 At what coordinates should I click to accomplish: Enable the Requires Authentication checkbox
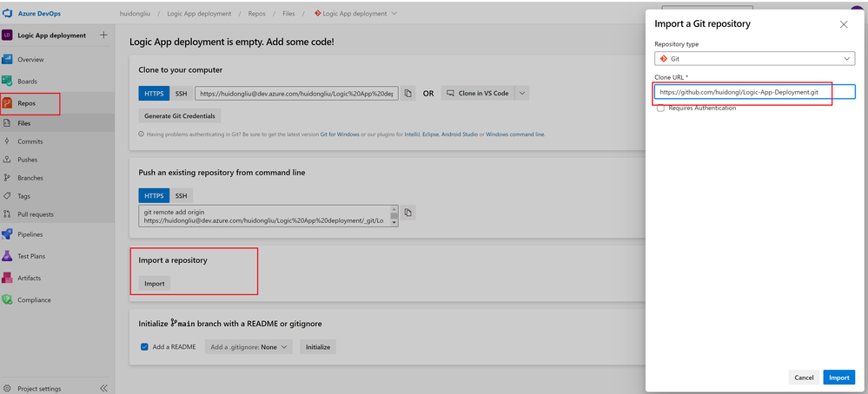[x=660, y=108]
